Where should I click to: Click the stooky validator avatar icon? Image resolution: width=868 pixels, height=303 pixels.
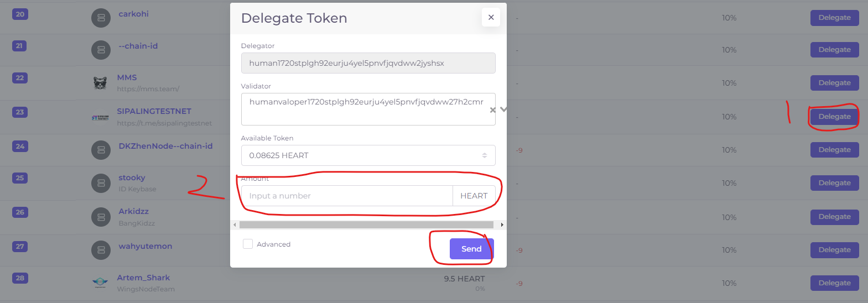(101, 183)
